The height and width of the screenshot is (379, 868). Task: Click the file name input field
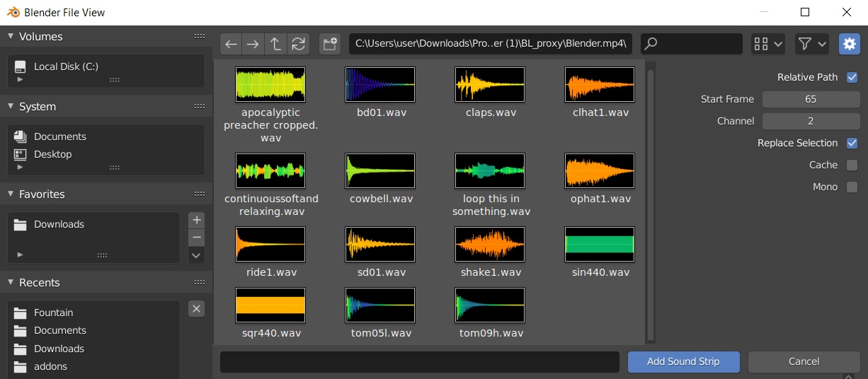pyautogui.click(x=420, y=361)
